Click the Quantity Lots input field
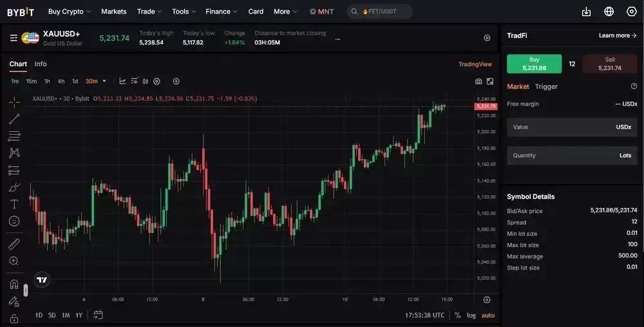This screenshot has width=644, height=327. click(572, 156)
